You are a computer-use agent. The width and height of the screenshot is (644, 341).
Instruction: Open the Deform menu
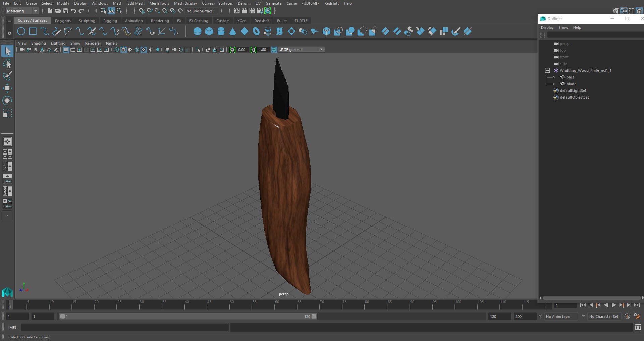[244, 3]
